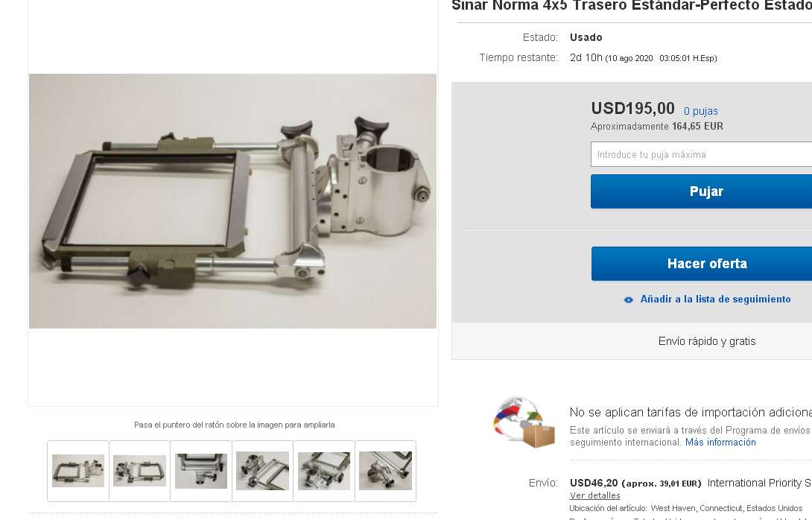Image resolution: width=812 pixels, height=520 pixels.
Task: Open the 0 pujas bid history link
Action: pos(701,111)
